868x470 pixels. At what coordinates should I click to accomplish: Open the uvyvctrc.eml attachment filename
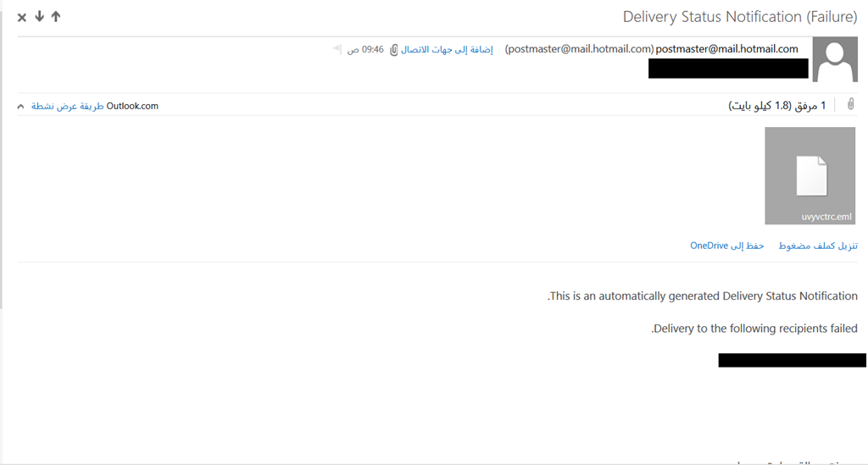coord(826,217)
